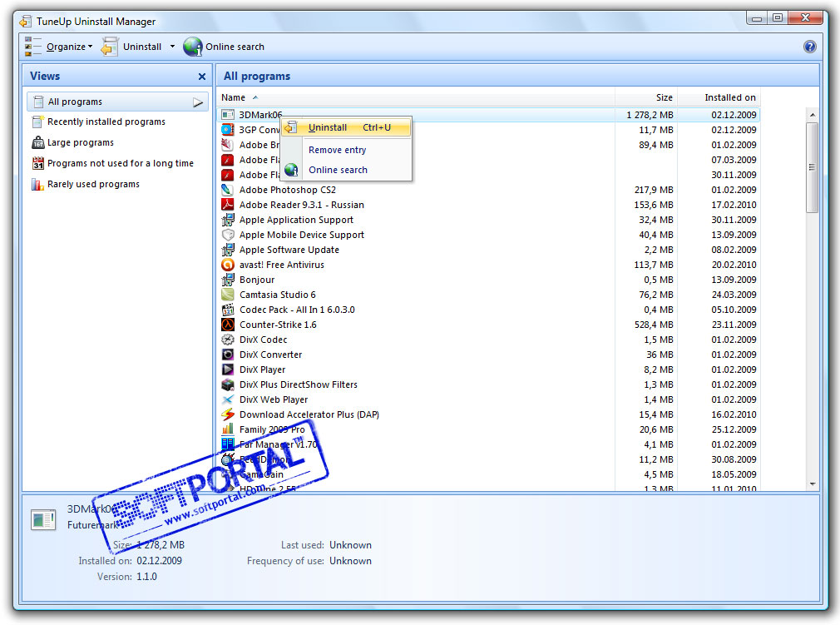This screenshot has height=625, width=840.
Task: Select Counter-Strike 1.6 entry
Action: [488, 325]
